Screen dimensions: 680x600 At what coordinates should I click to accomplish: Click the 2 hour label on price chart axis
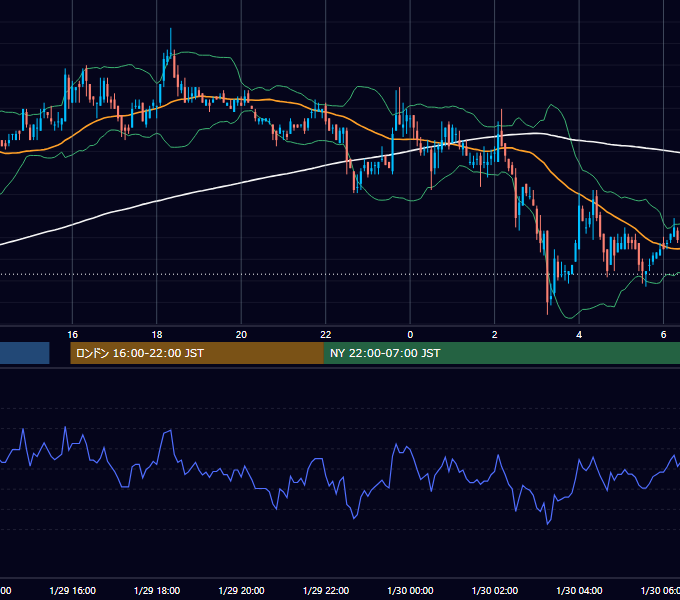[494, 335]
